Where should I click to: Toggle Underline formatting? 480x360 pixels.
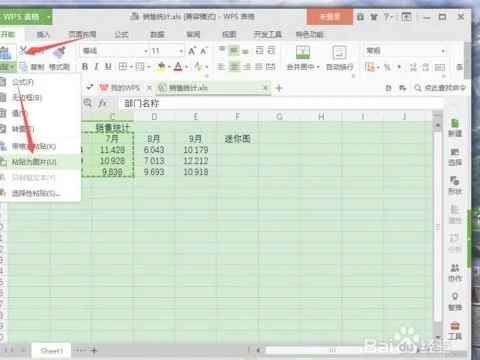point(108,67)
